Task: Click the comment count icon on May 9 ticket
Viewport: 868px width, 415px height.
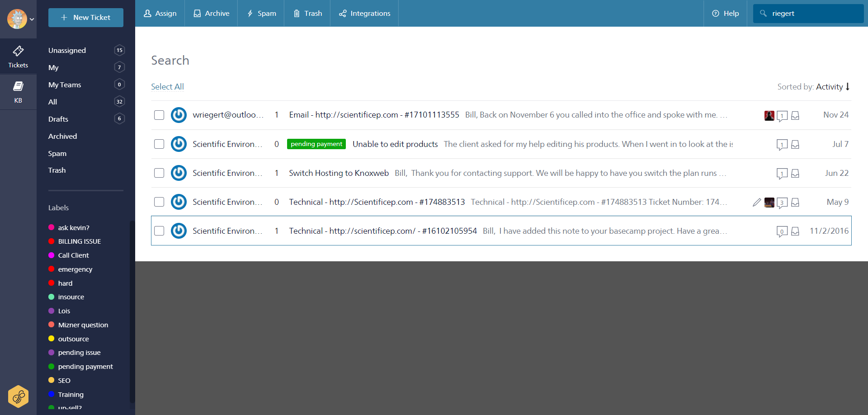Action: pyautogui.click(x=782, y=203)
